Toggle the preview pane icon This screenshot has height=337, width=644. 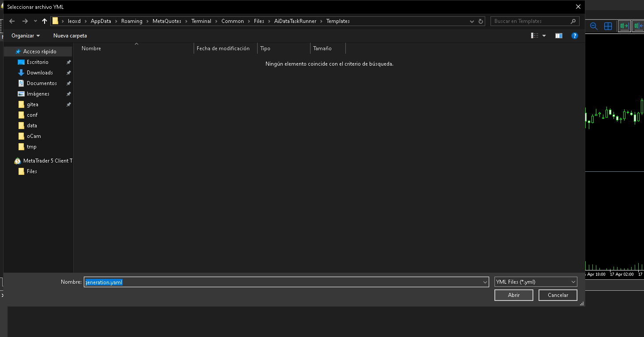coord(558,36)
